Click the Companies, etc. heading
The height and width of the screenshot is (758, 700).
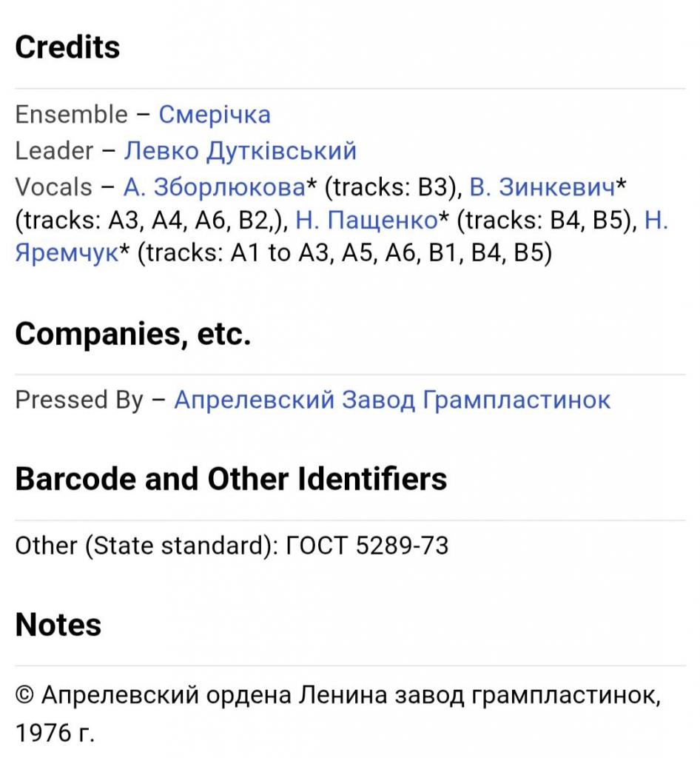[x=133, y=334]
